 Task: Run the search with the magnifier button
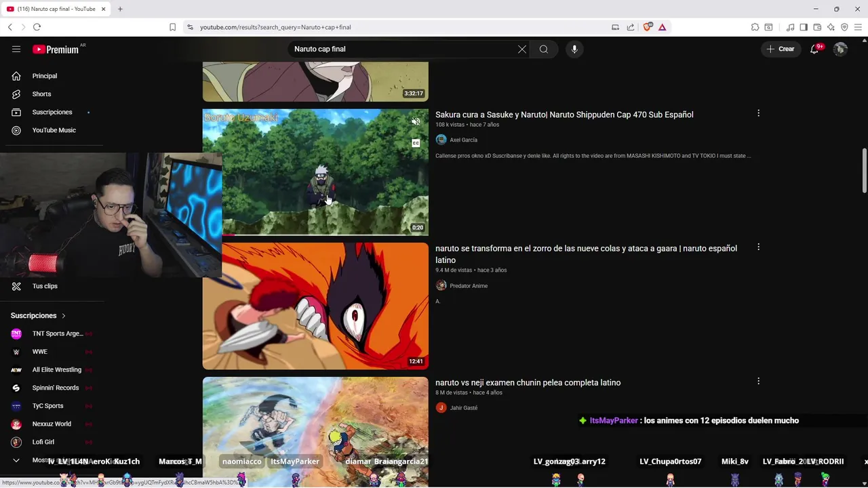click(x=543, y=49)
